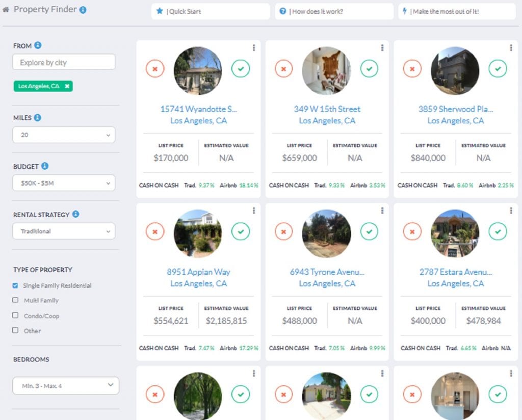Reject the 15741 Wyandotte property
Image resolution: width=522 pixels, height=420 pixels.
click(154, 68)
